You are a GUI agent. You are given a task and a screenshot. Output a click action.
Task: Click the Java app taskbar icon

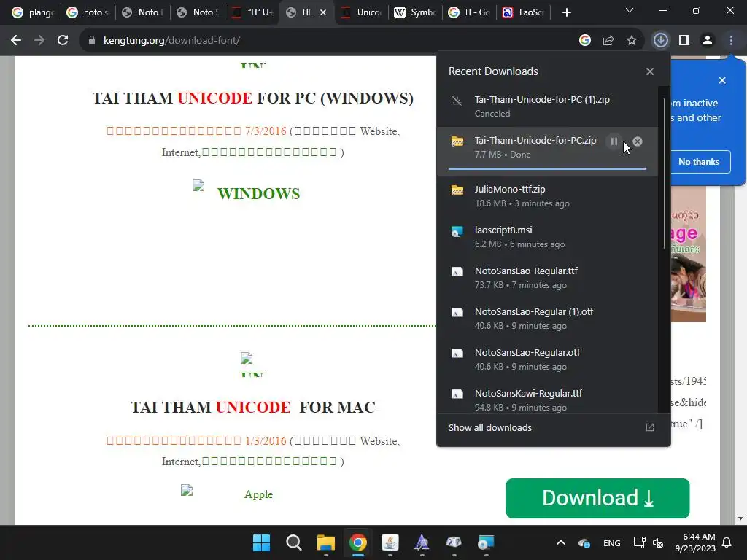(390, 542)
